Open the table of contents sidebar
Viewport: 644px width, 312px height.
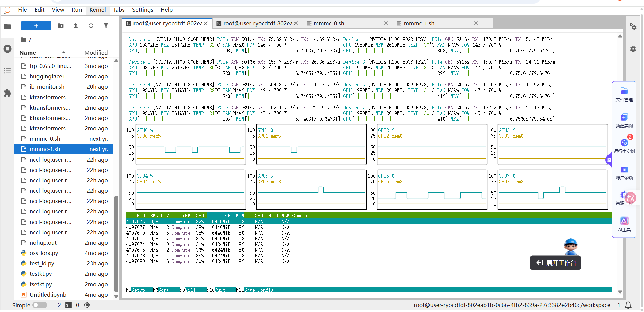pos(7,71)
